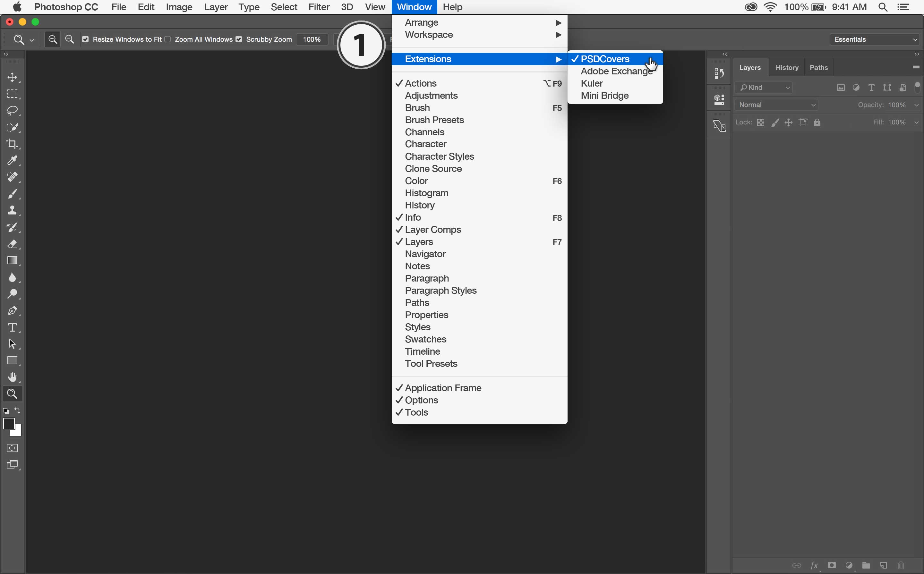The width and height of the screenshot is (924, 574).
Task: Select the Hand tool
Action: tap(12, 377)
